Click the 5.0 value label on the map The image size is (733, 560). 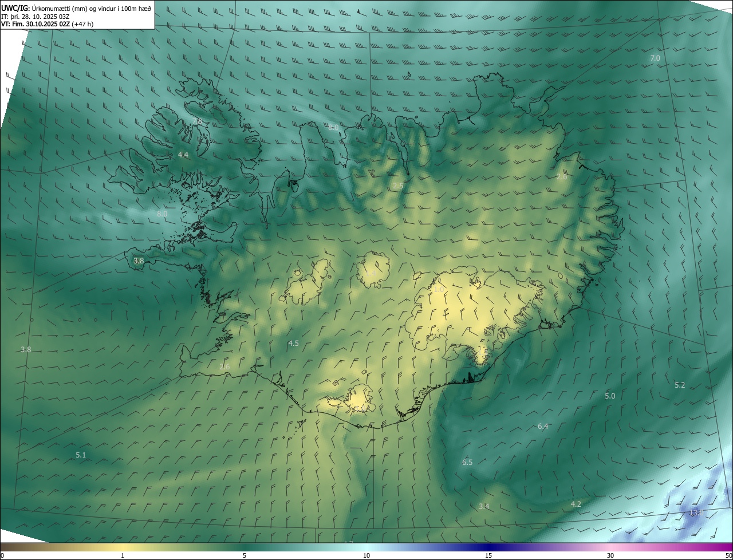[610, 396]
